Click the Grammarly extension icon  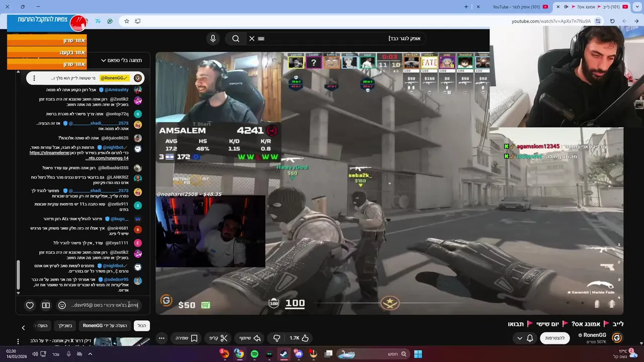[110, 21]
